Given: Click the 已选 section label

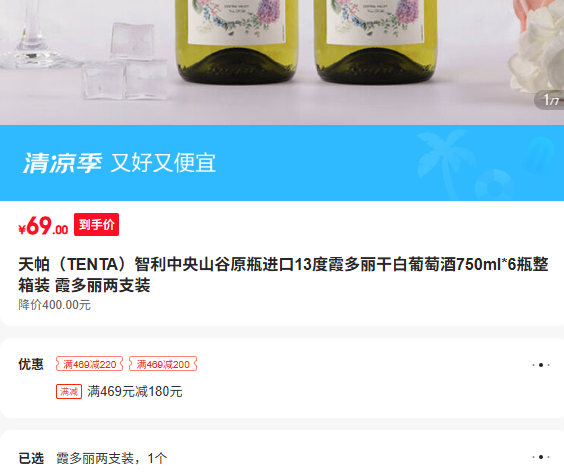Looking at the screenshot, I should click(31, 458).
